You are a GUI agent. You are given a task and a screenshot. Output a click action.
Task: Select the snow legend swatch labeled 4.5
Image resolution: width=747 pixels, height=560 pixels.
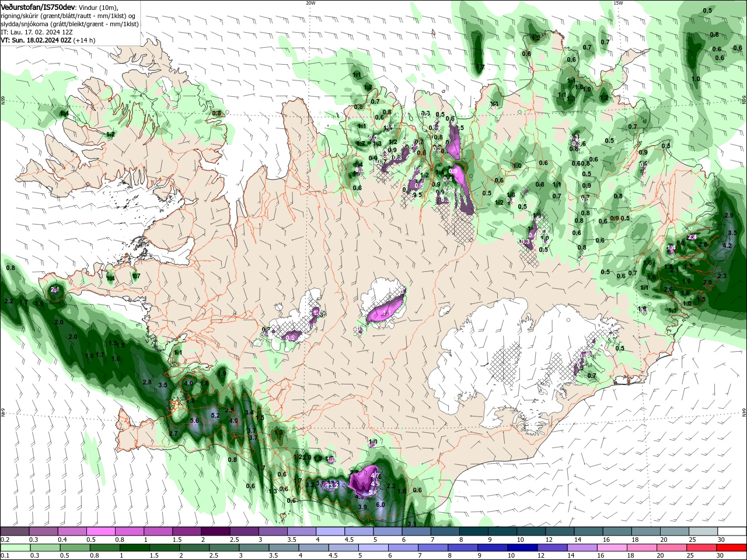[x=359, y=531]
